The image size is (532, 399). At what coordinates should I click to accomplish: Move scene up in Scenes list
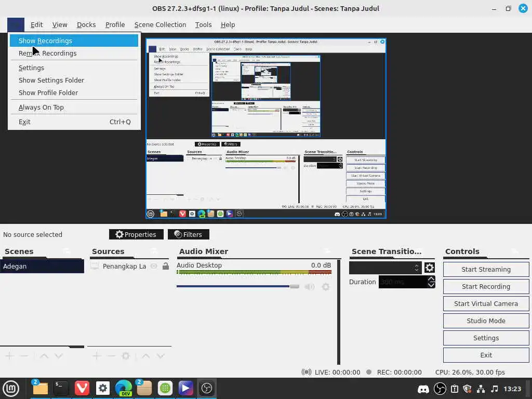44,355
